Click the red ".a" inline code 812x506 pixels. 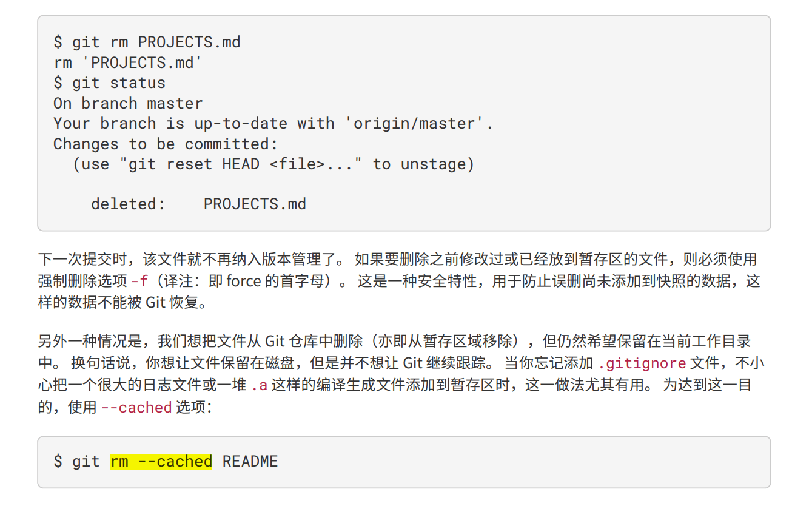(259, 385)
